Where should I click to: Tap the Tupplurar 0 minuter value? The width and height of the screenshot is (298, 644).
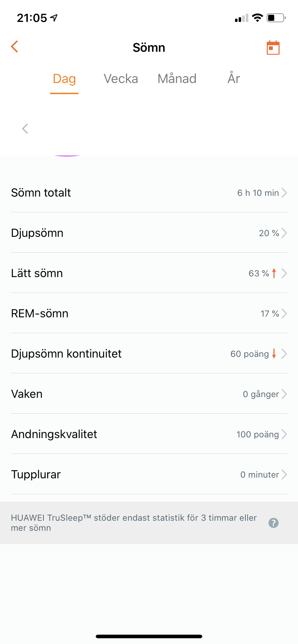click(x=259, y=475)
